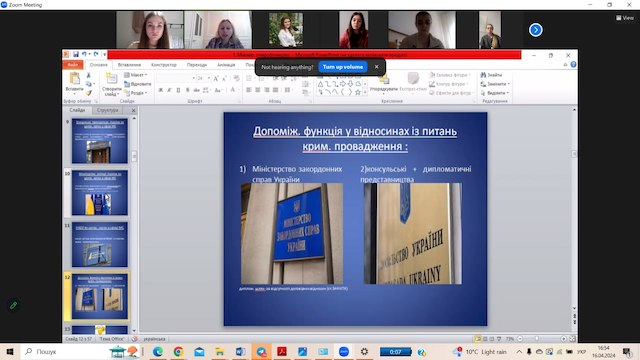
Task: Create a new slide with Створити слайд
Action: point(111,84)
